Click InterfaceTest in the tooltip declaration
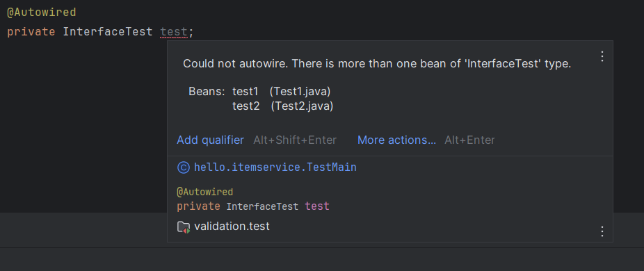This screenshot has width=644, height=271. tap(262, 206)
